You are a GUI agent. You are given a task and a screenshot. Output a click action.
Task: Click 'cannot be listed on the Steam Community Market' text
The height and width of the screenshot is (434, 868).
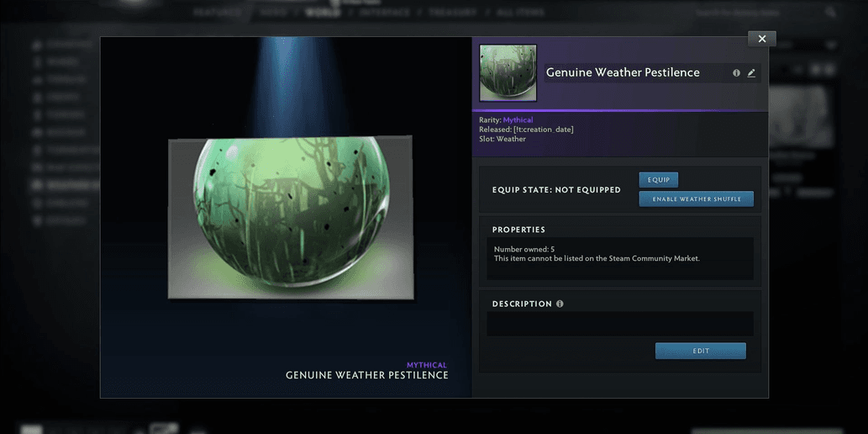(x=597, y=258)
